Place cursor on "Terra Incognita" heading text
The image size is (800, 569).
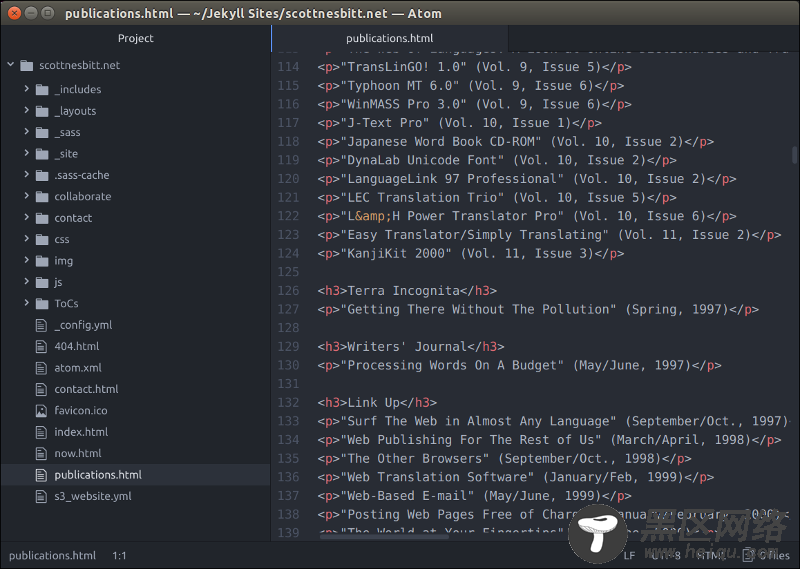tap(404, 291)
